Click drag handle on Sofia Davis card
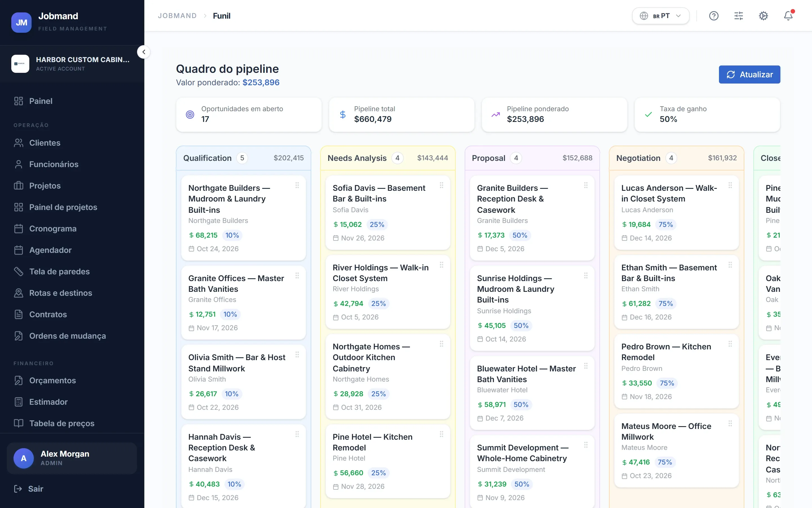This screenshot has height=508, width=812. (x=441, y=185)
